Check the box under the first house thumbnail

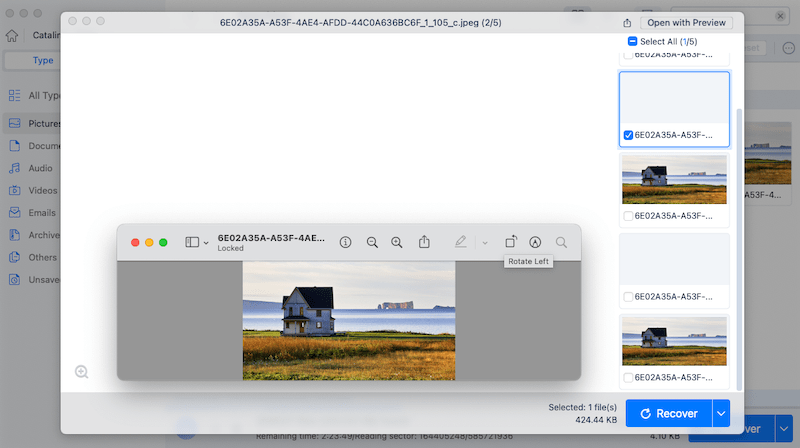point(629,216)
